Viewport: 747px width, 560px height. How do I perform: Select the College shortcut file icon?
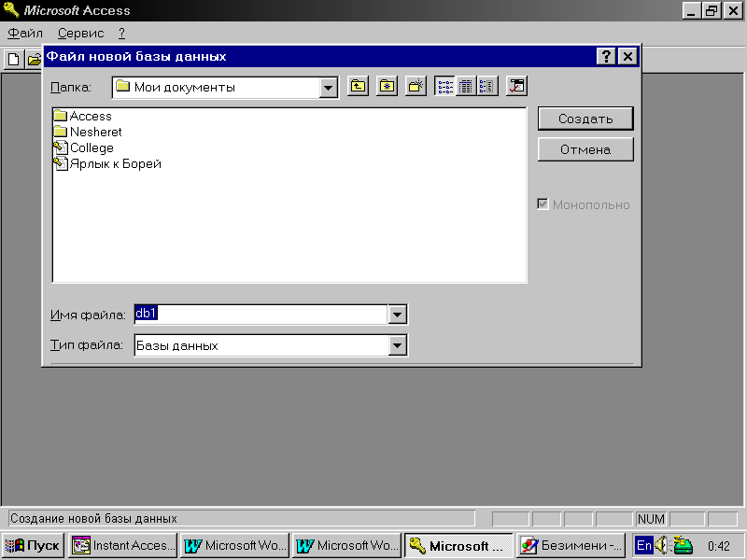[61, 147]
